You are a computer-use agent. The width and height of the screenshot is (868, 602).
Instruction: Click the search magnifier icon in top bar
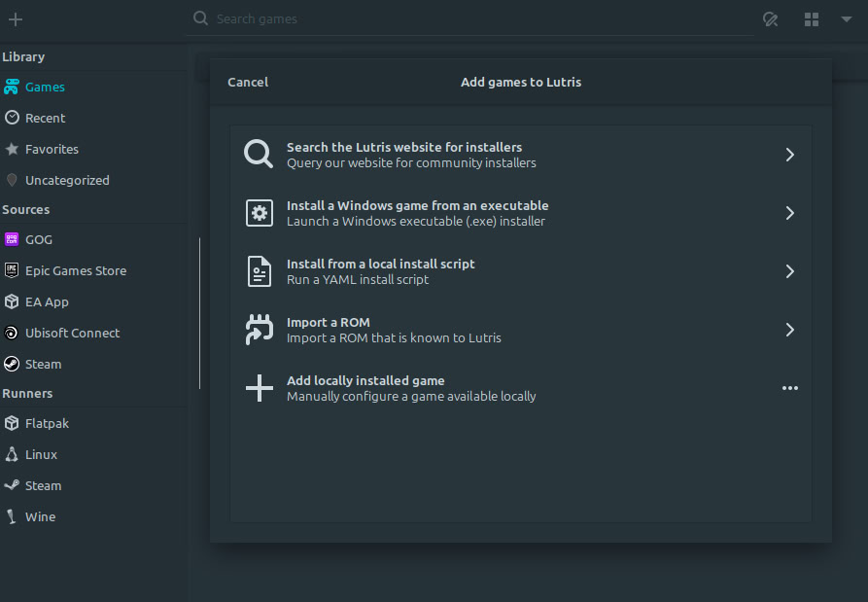pyautogui.click(x=200, y=18)
